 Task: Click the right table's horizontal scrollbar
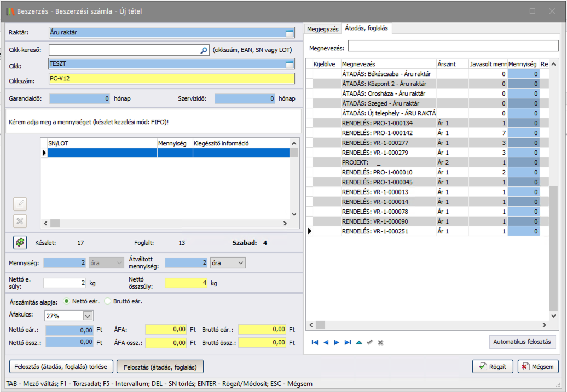click(427, 325)
